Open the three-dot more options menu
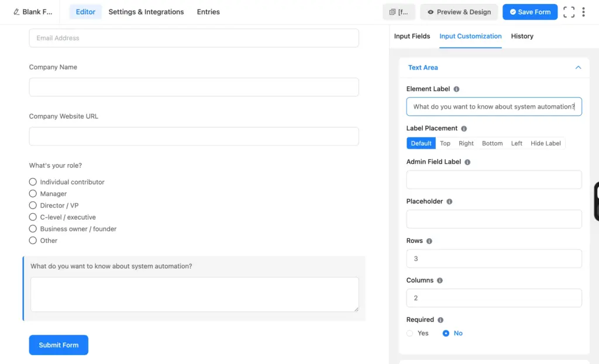The image size is (599, 364). coord(583,12)
